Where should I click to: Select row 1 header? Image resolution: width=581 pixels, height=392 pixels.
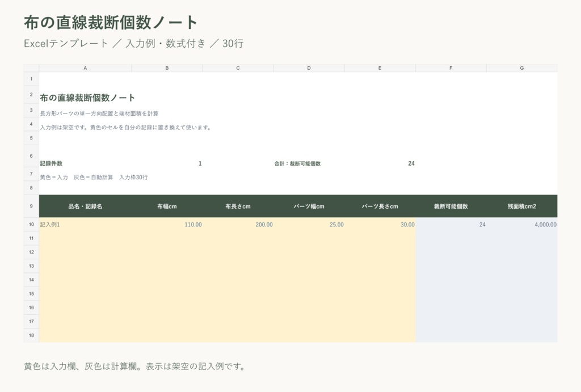coord(32,79)
